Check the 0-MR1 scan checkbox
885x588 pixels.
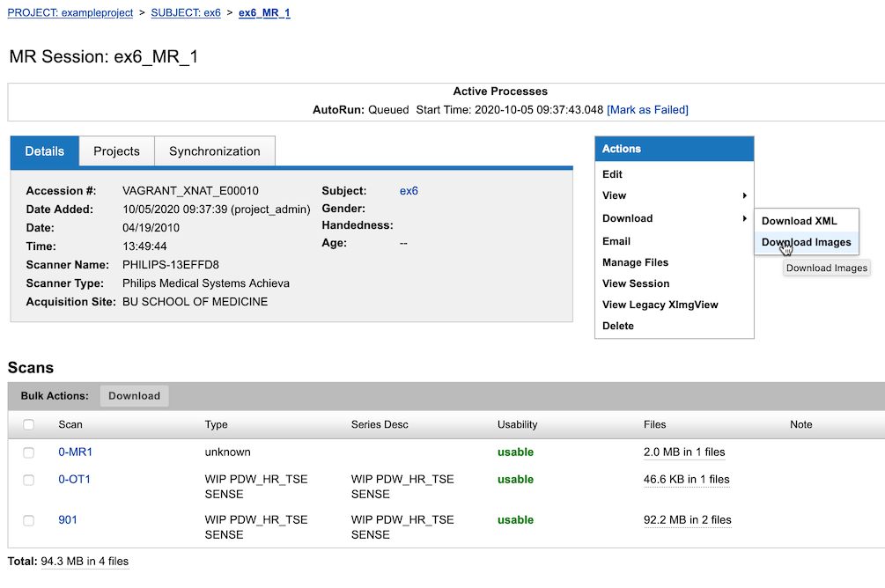29,452
